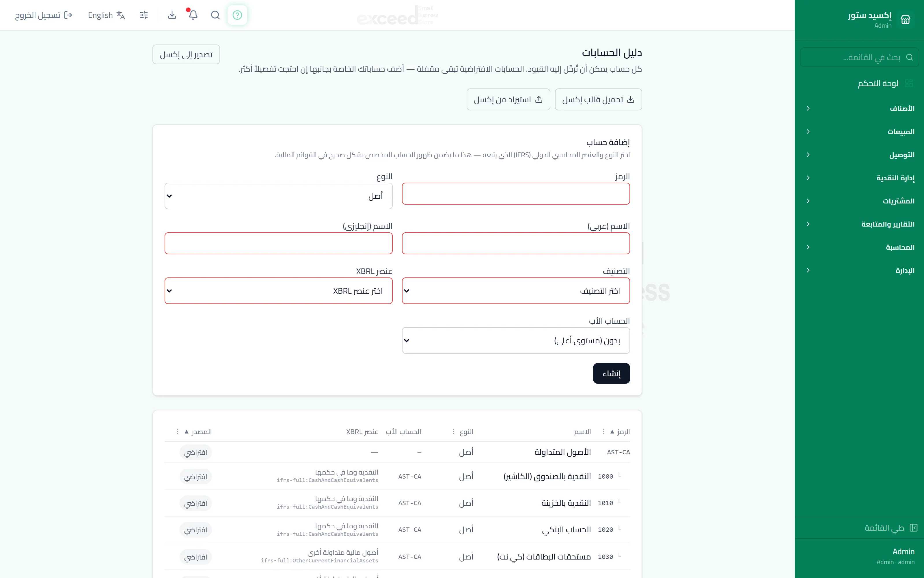Focus the sidebar menu search field

pos(859,57)
